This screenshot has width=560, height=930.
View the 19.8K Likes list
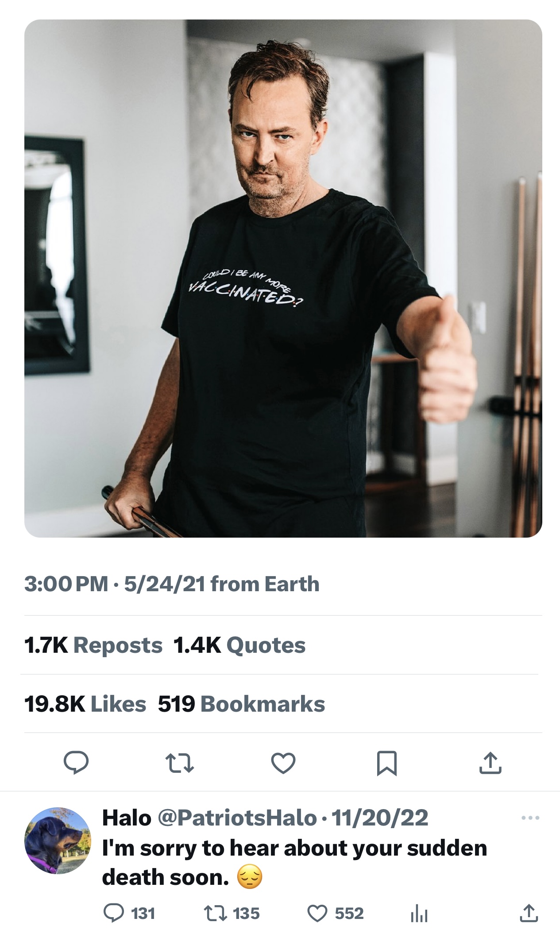85,704
